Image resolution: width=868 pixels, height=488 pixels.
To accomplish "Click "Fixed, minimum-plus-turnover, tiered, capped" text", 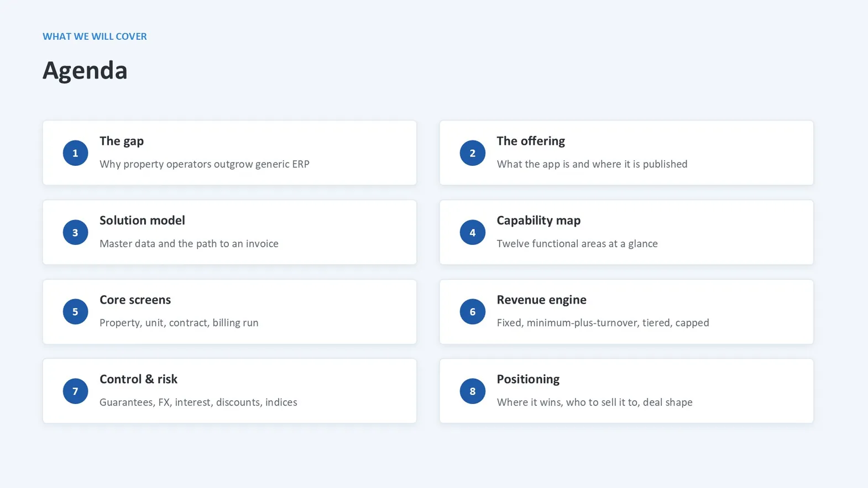I will [x=603, y=323].
